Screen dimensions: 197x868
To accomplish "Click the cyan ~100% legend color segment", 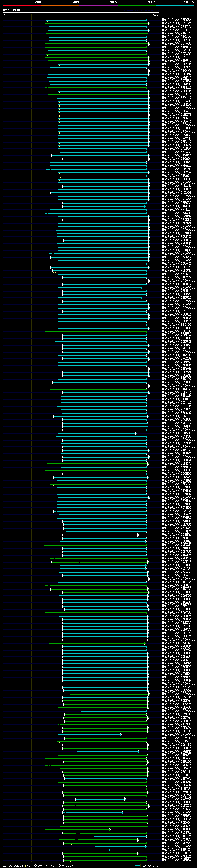I will pyautogui.click(x=175, y=6).
